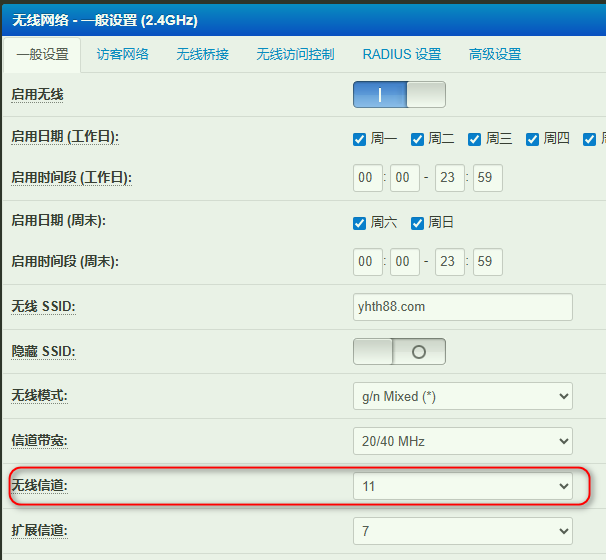This screenshot has width=606, height=560.
Task: Uncheck the 周二 checkbox
Action: click(x=418, y=139)
